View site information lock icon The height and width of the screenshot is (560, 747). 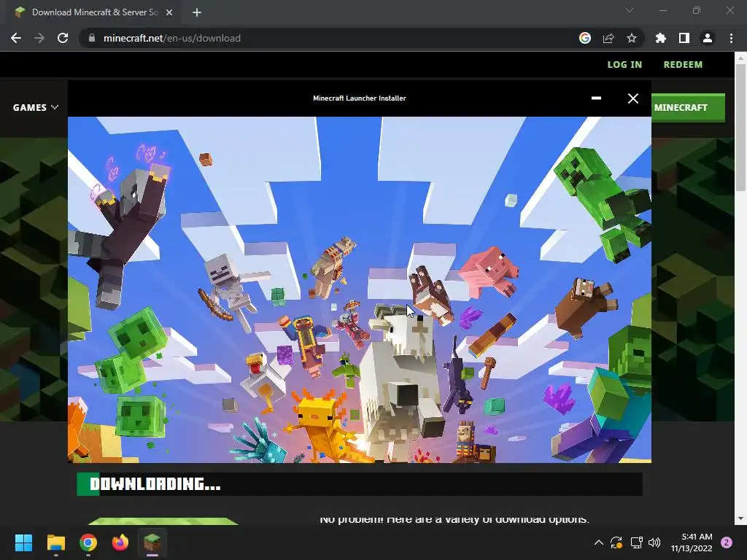pyautogui.click(x=92, y=38)
